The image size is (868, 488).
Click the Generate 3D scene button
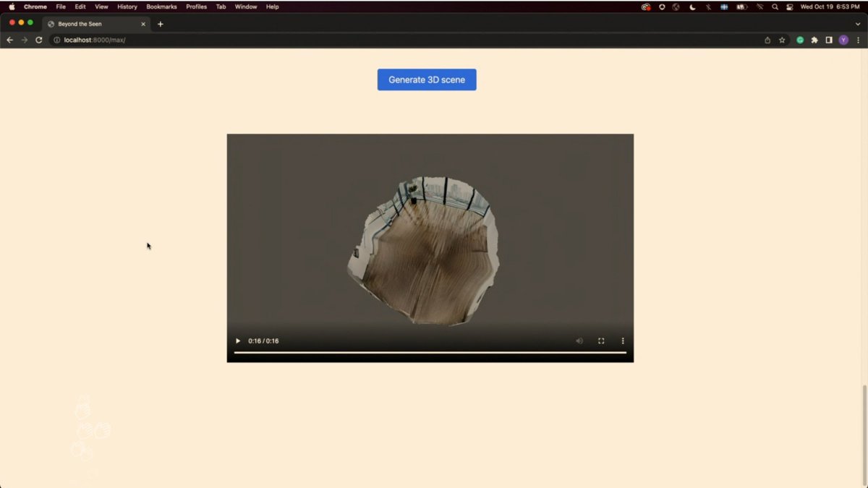click(427, 80)
